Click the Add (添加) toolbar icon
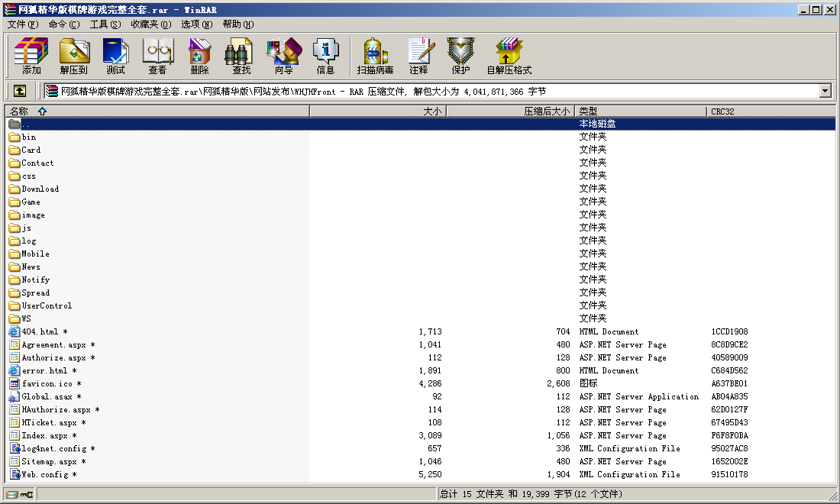 31,57
